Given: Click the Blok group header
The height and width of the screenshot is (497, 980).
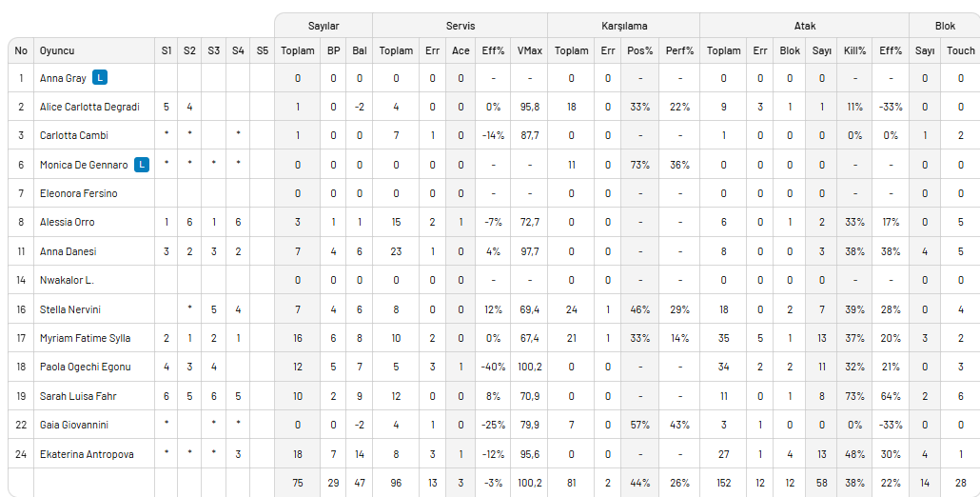Looking at the screenshot, I should pyautogui.click(x=945, y=27).
